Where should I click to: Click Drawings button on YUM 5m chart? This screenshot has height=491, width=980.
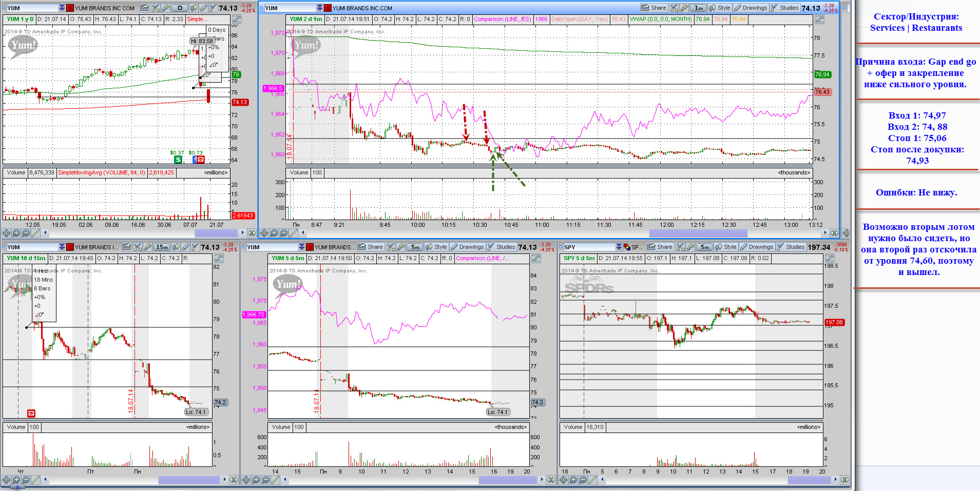pos(468,247)
